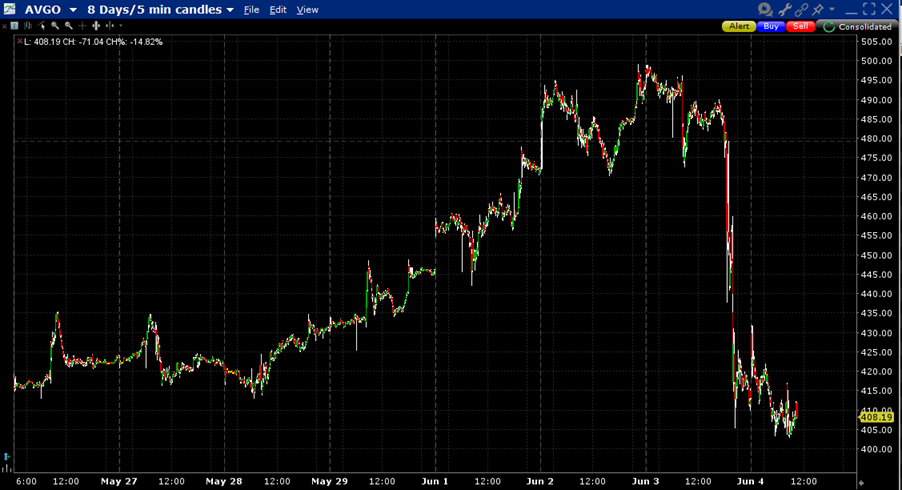The width and height of the screenshot is (902, 490).
Task: Click the 400.00 price axis label
Action: (877, 449)
